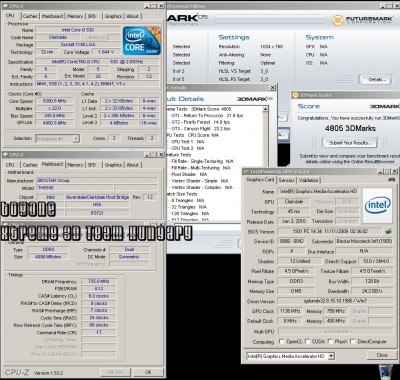Click the CPU-Z 'Version 1.53.2' label

[48, 373]
